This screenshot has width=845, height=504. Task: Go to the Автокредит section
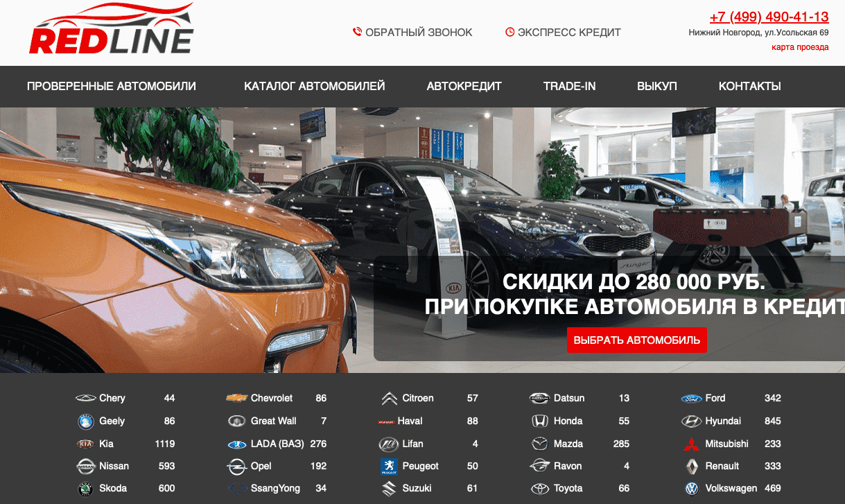[x=464, y=87]
